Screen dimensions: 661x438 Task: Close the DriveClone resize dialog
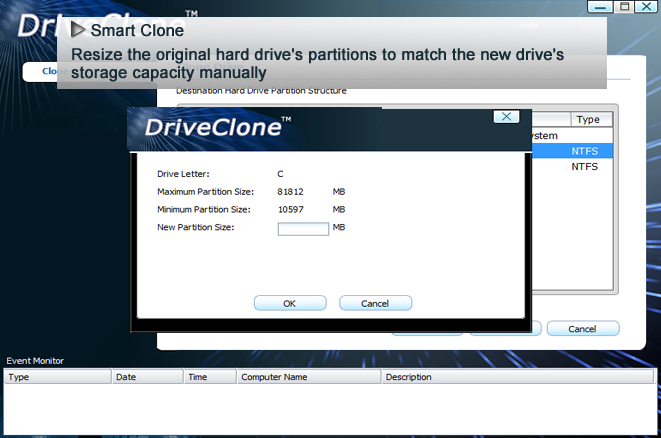[506, 117]
